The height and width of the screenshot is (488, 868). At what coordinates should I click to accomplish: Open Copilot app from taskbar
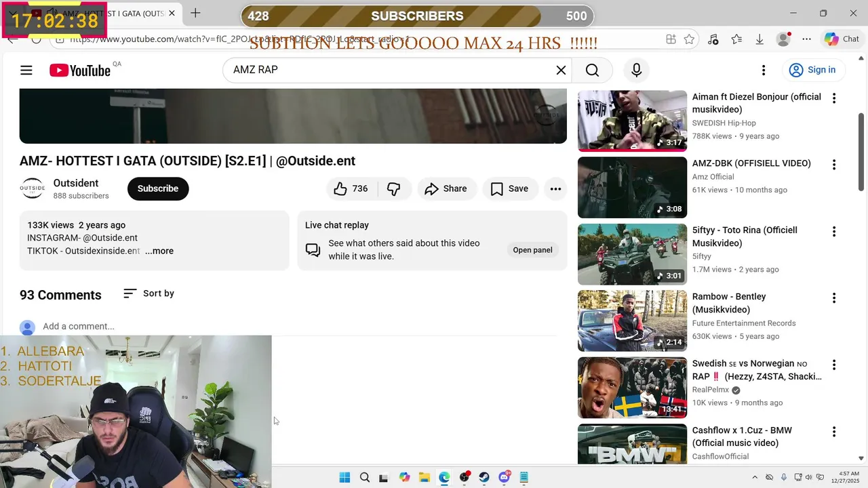point(404,477)
